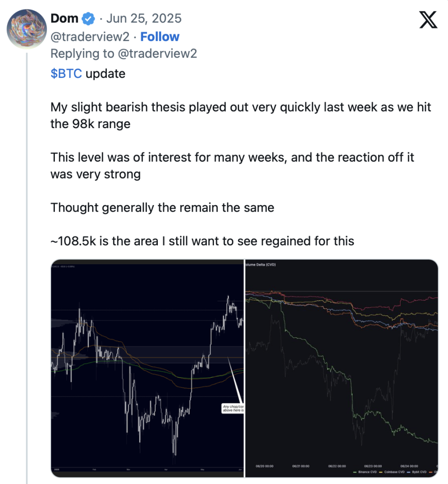Open the right CVD chart image
Viewport: 448px width, 484px height.
342,368
